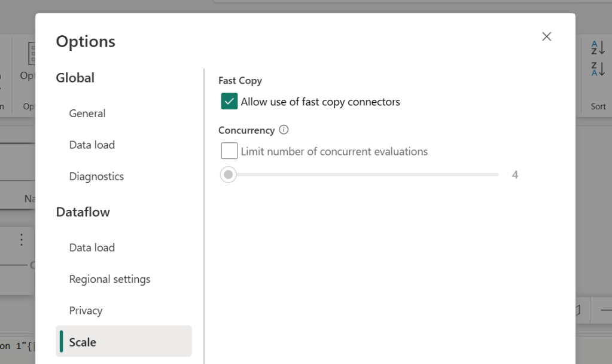612x364 pixels.
Task: Open the Diagnostics settings page
Action: [96, 176]
